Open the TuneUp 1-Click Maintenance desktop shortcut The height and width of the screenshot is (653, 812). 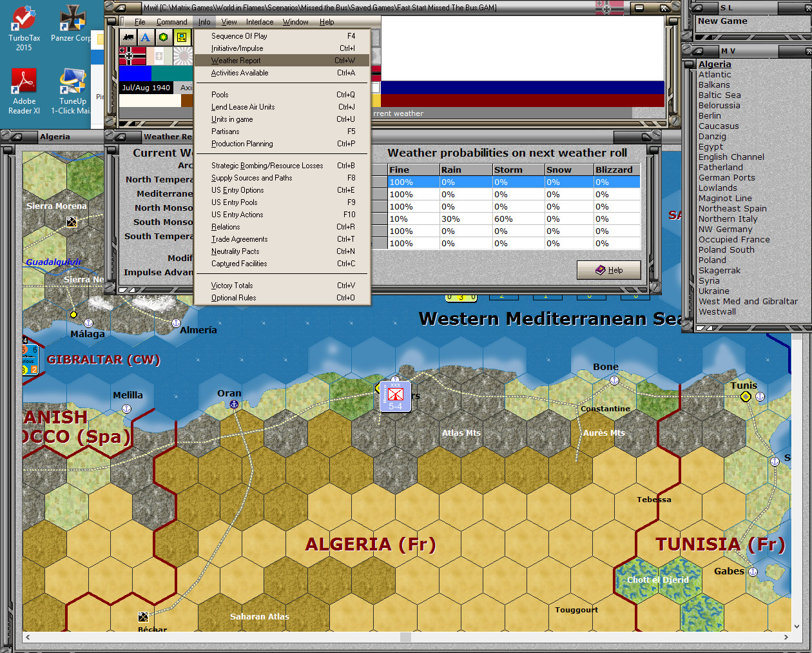click(72, 92)
